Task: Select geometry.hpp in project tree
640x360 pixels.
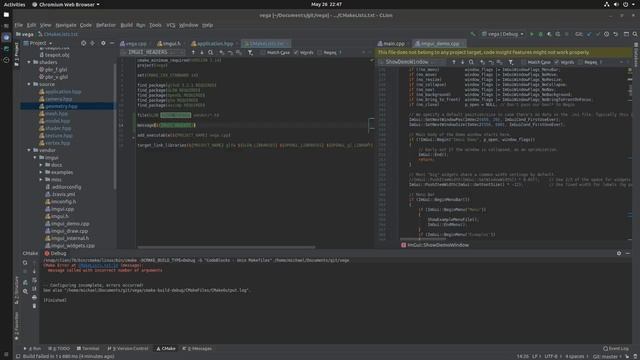Action: (61, 107)
